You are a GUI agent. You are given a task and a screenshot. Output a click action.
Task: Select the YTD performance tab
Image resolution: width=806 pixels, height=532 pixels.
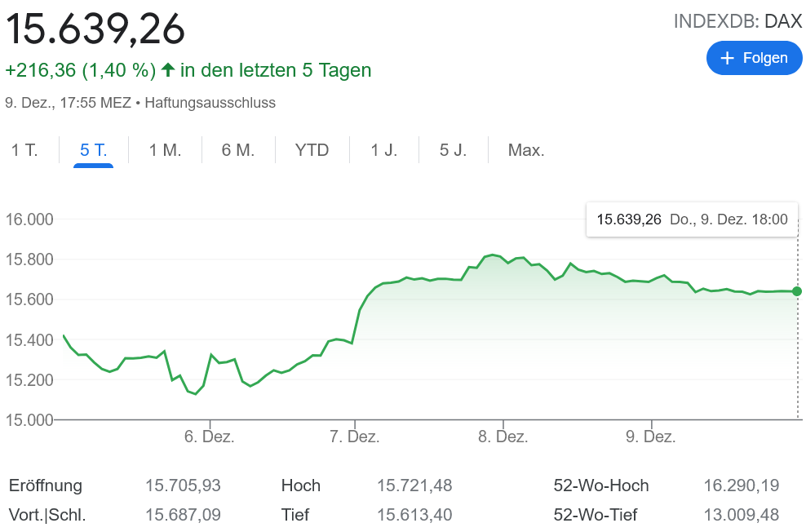pyautogui.click(x=311, y=149)
